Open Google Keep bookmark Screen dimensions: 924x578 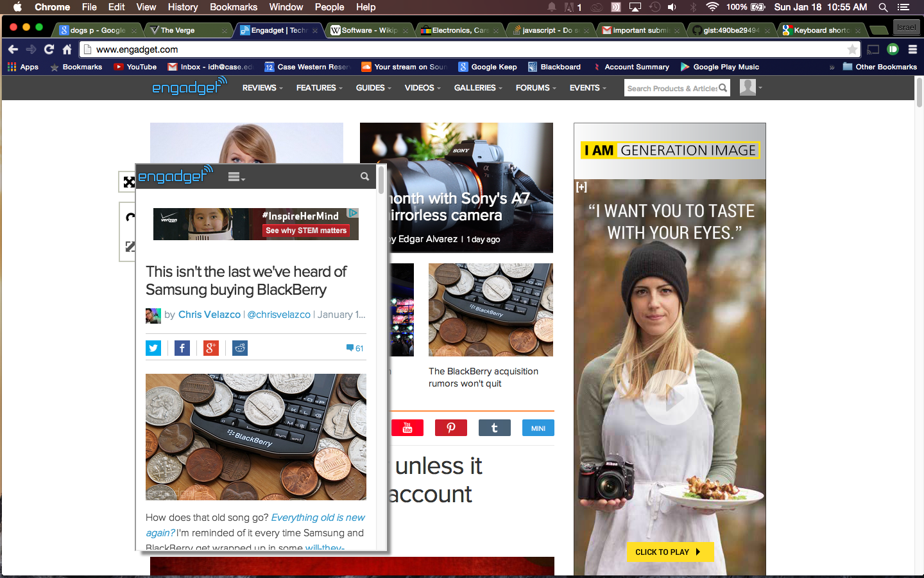tap(488, 67)
